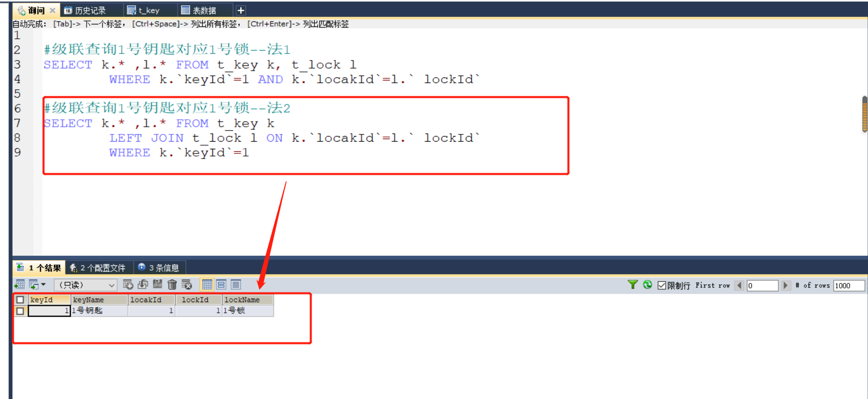Open the read-only (只读) mode combo box
The height and width of the screenshot is (399, 868).
point(85,285)
